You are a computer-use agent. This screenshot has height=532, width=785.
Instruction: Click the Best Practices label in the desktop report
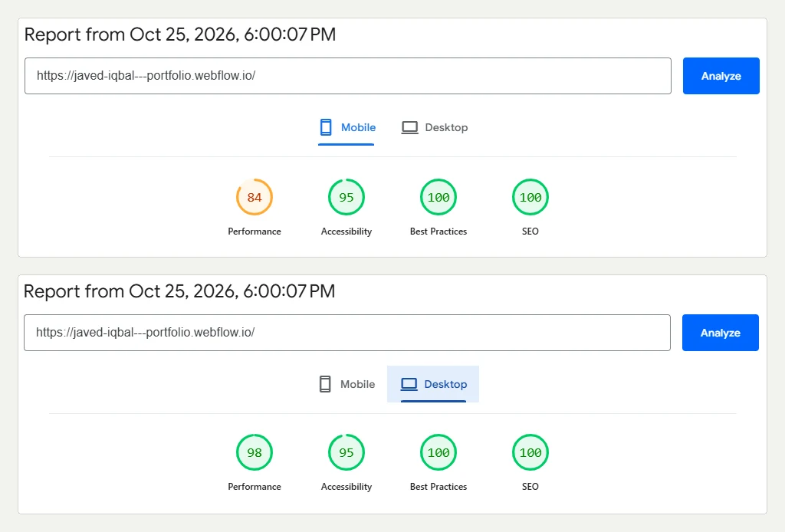click(x=438, y=487)
